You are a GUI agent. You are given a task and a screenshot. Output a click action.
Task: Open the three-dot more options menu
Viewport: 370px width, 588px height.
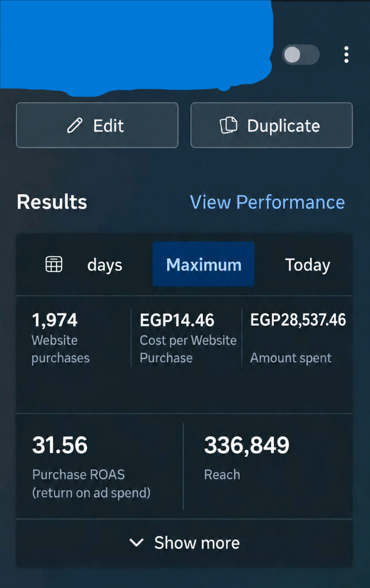coord(346,55)
